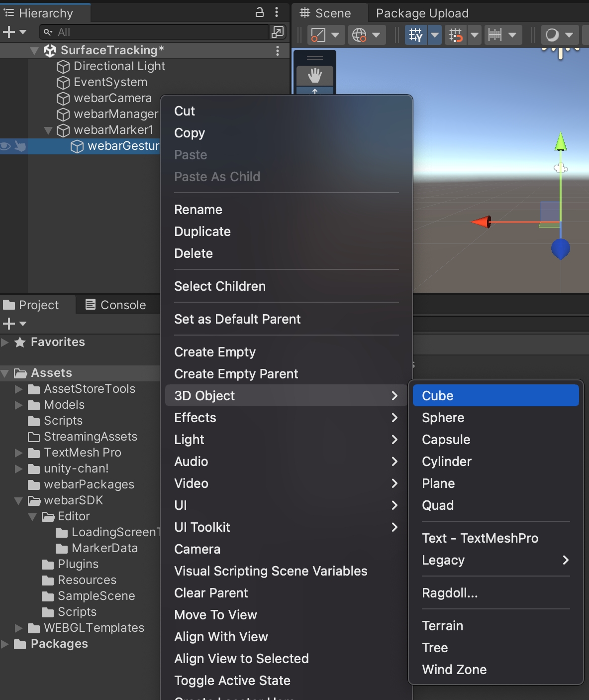
Task: Click the snap increment ruler icon
Action: pos(495,35)
